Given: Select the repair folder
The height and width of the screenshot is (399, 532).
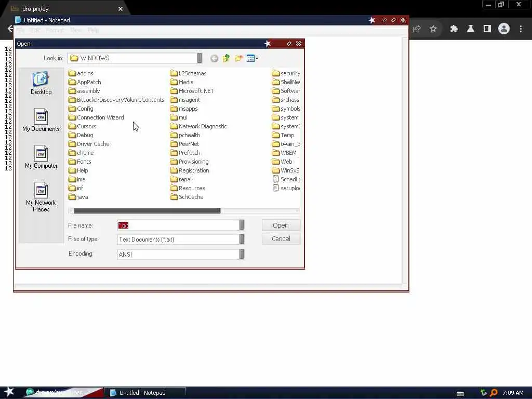Looking at the screenshot, I should tap(182, 179).
